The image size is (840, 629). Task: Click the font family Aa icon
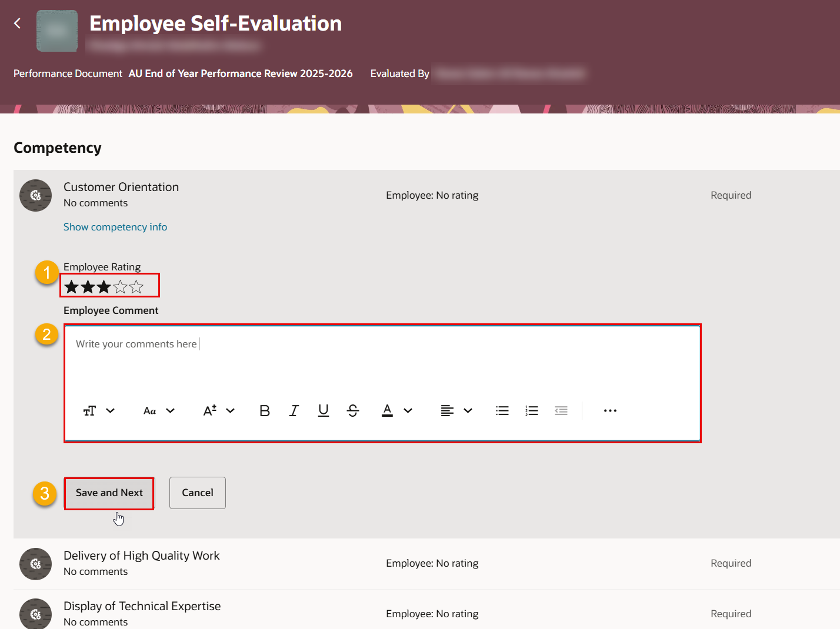point(150,411)
